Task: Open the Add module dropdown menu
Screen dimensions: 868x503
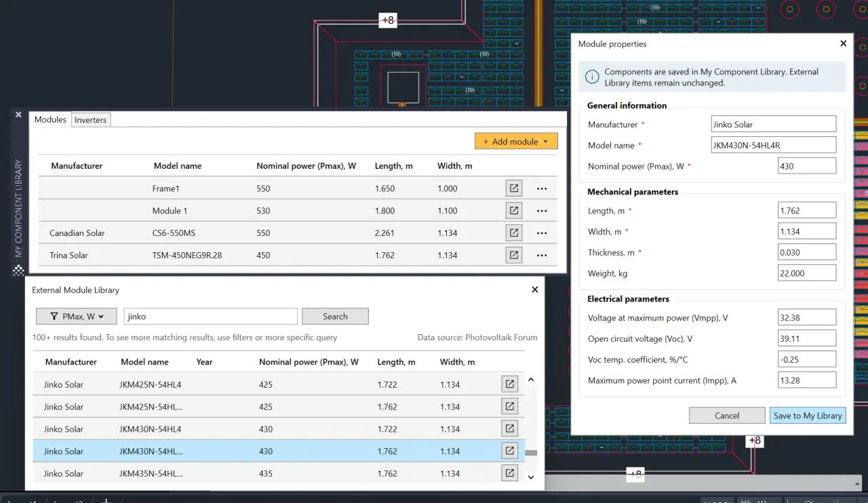Action: [x=516, y=141]
